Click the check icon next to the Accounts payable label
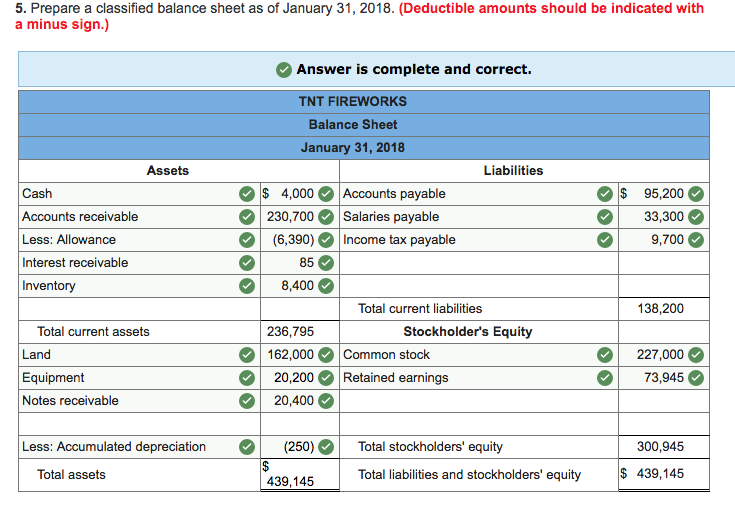The width and height of the screenshot is (735, 524). 605,194
